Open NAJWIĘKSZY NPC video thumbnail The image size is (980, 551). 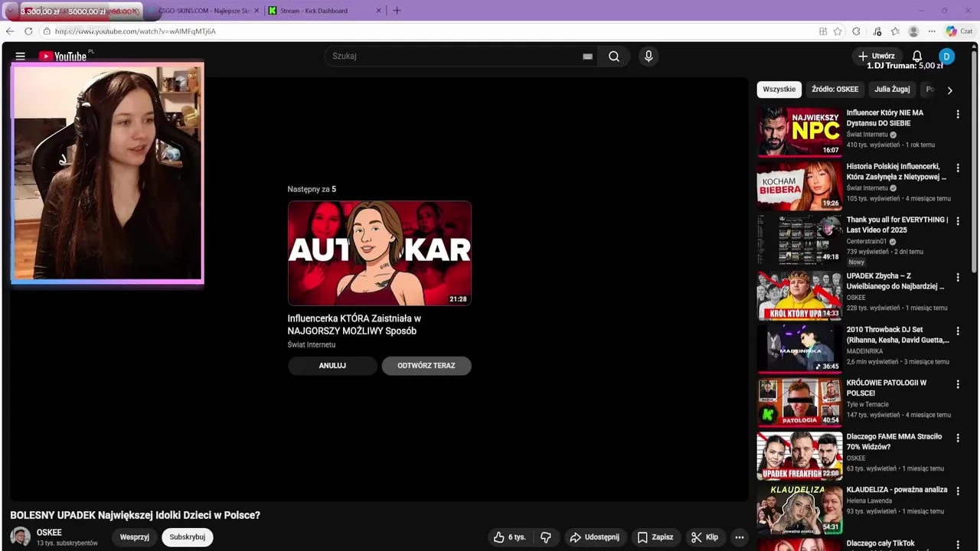pos(799,132)
